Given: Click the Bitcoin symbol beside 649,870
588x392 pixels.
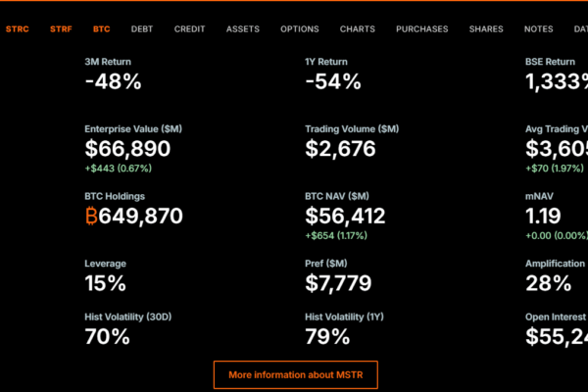Looking at the screenshot, I should pos(93,217).
